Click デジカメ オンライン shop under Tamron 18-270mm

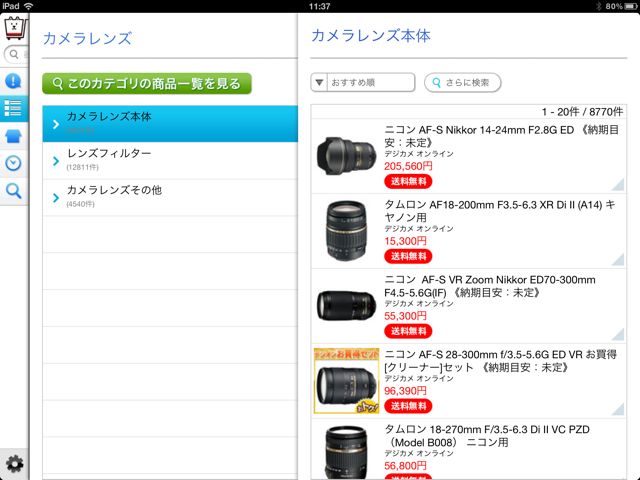click(x=419, y=453)
